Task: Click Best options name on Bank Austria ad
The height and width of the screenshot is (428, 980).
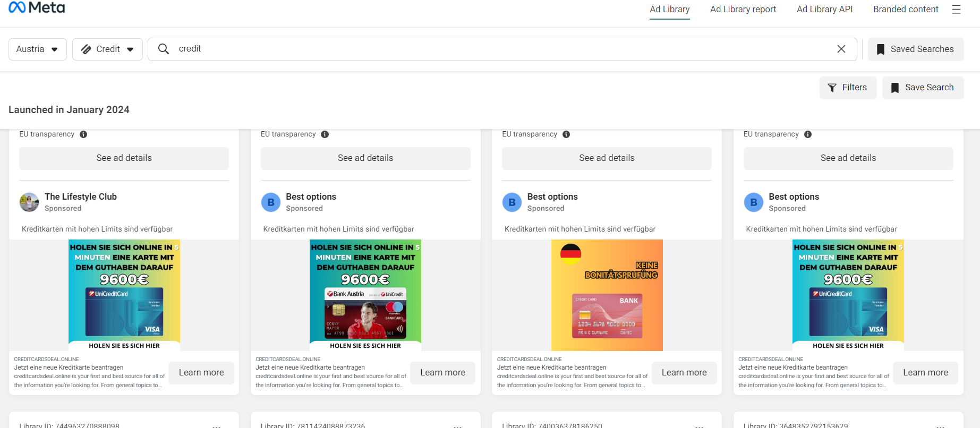Action: coord(311,196)
